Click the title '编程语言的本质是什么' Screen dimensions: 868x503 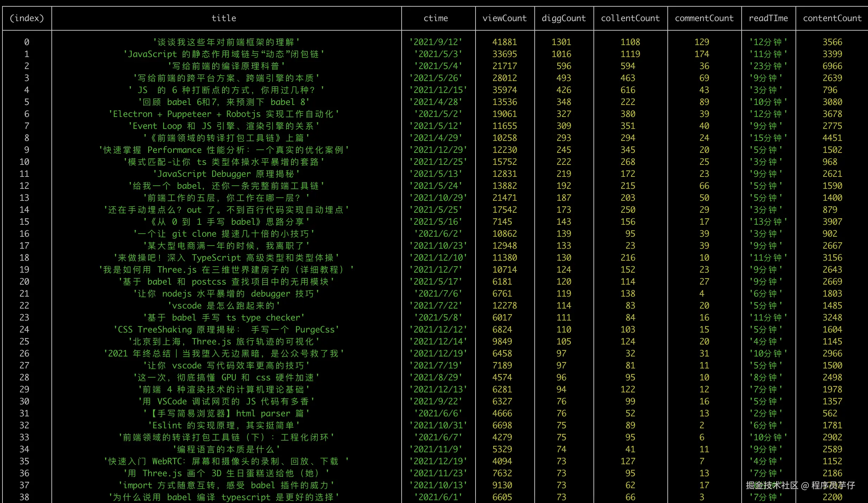click(226, 449)
